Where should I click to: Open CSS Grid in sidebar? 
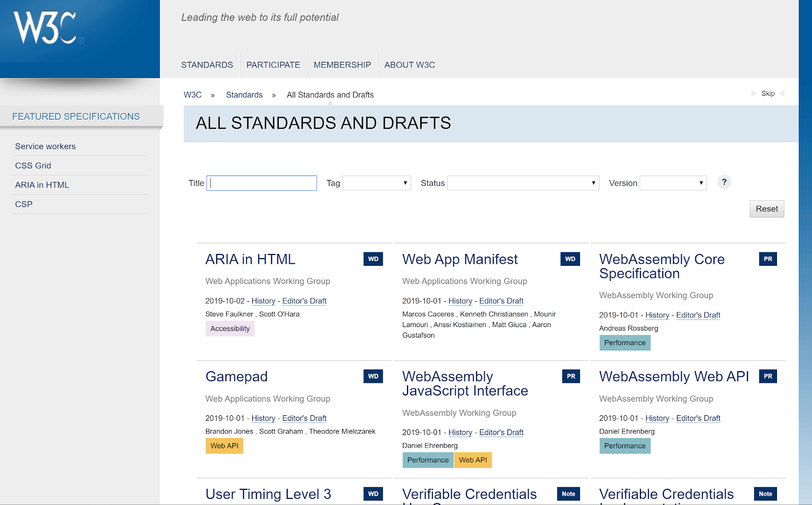click(33, 166)
